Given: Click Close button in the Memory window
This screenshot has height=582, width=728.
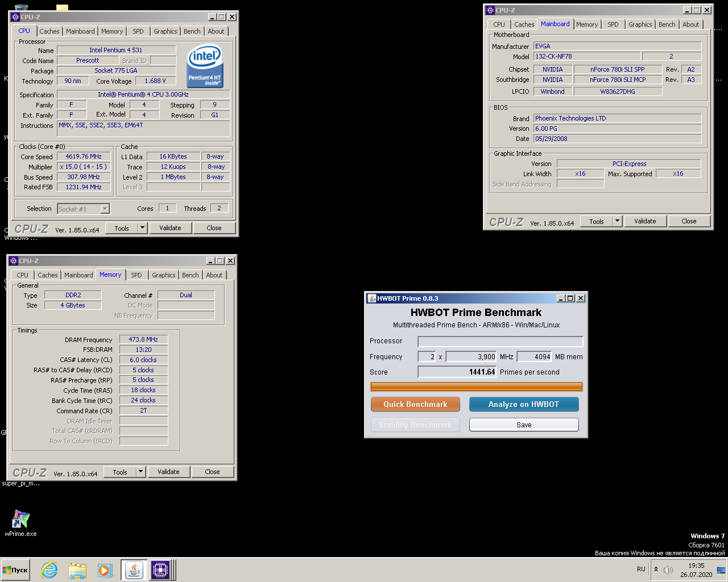Looking at the screenshot, I should click(212, 472).
